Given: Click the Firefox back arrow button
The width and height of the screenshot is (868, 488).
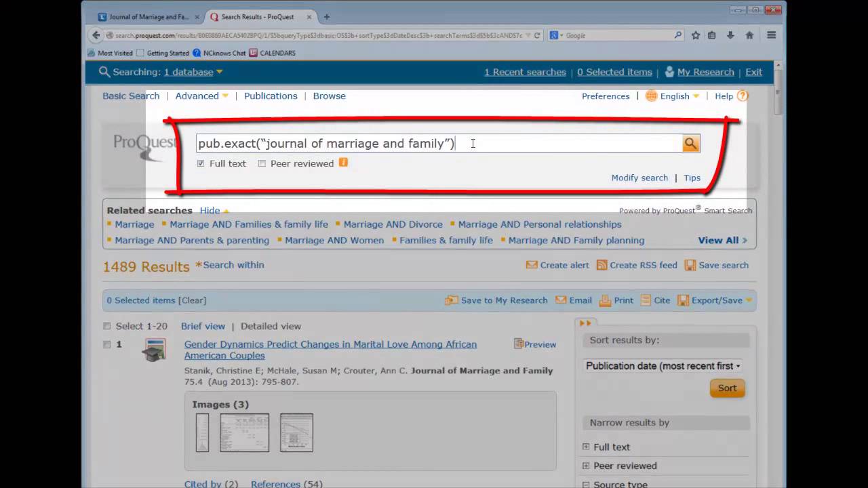Looking at the screenshot, I should click(x=96, y=35).
